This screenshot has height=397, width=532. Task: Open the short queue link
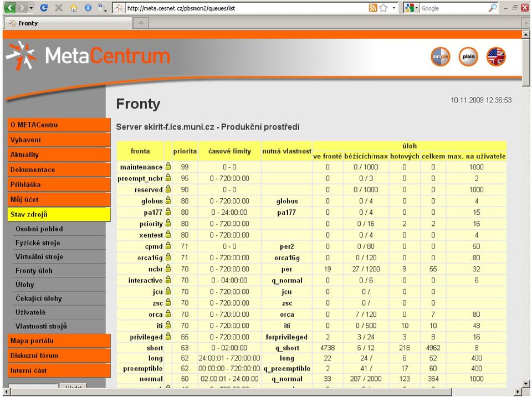coord(155,348)
